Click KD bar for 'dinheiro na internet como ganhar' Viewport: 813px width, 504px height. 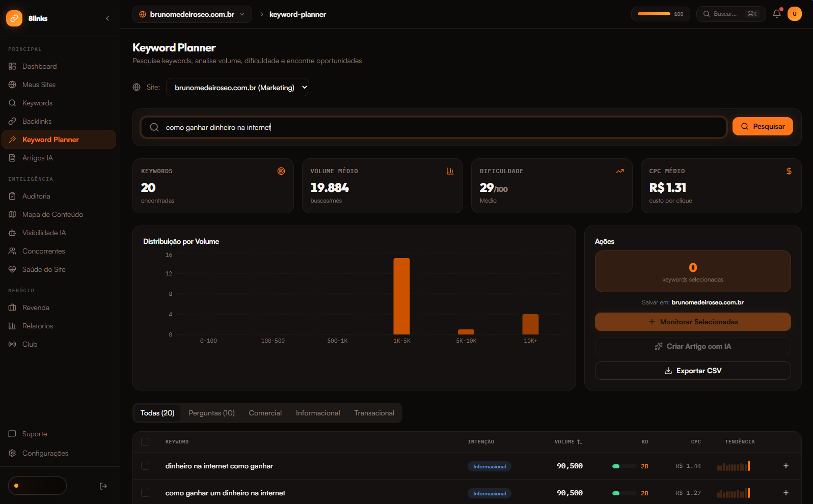pos(624,466)
